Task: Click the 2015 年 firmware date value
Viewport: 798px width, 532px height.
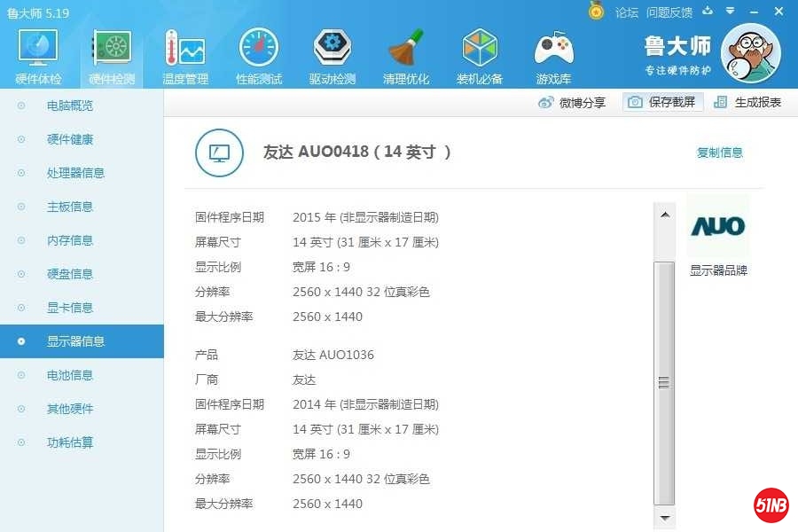Action: [x=365, y=217]
